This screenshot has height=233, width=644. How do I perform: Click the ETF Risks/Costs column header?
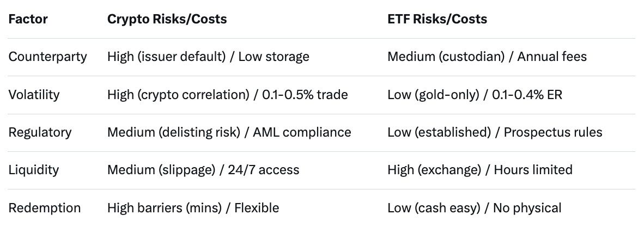coord(437,20)
